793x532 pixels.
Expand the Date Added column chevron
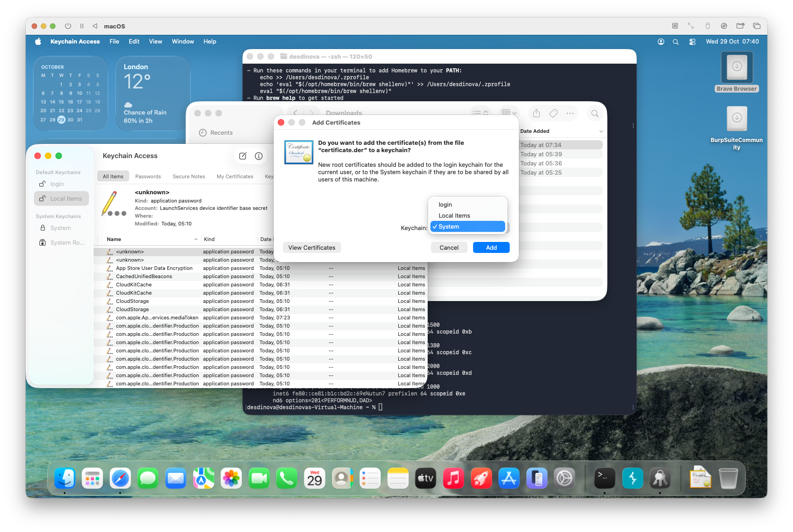tap(601, 132)
